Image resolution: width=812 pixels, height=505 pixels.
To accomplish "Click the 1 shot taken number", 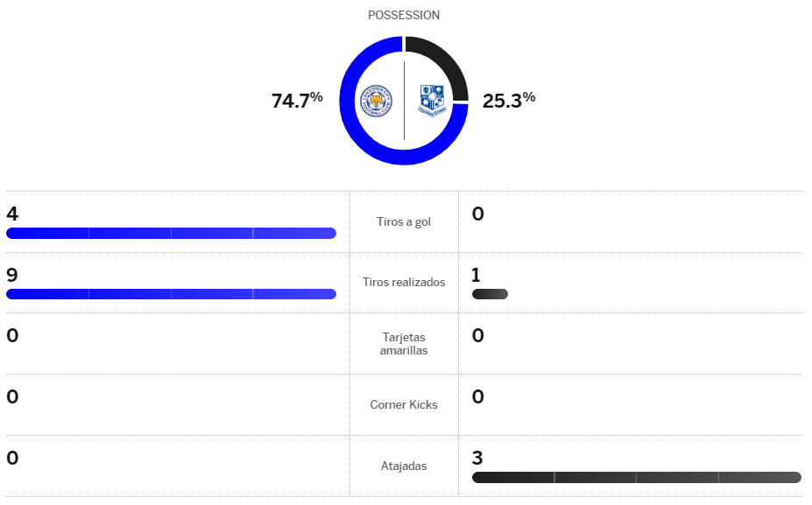I will point(477,275).
